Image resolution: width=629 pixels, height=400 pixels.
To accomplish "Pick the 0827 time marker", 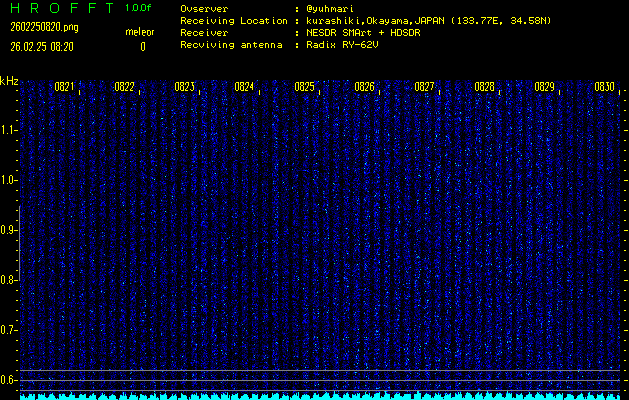I will tap(424, 87).
